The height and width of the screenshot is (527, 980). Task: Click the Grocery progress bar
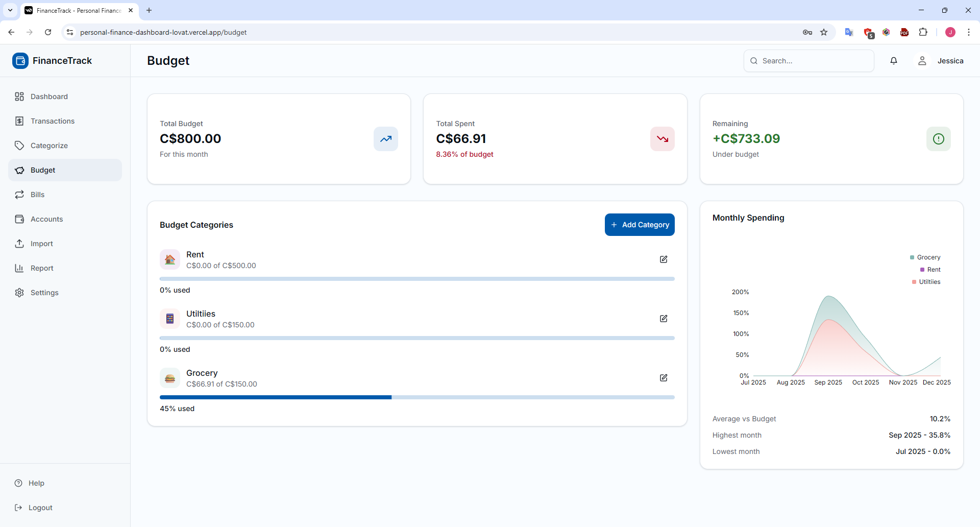pyautogui.click(x=417, y=397)
